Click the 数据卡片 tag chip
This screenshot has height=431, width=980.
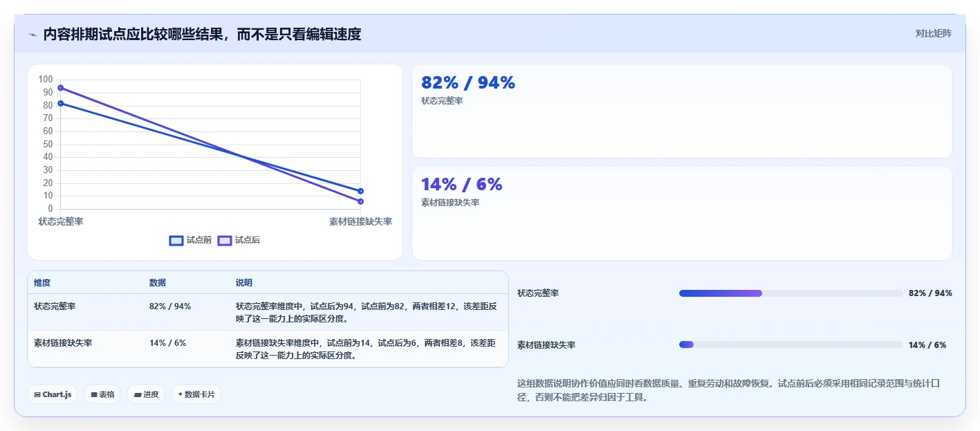click(x=196, y=394)
